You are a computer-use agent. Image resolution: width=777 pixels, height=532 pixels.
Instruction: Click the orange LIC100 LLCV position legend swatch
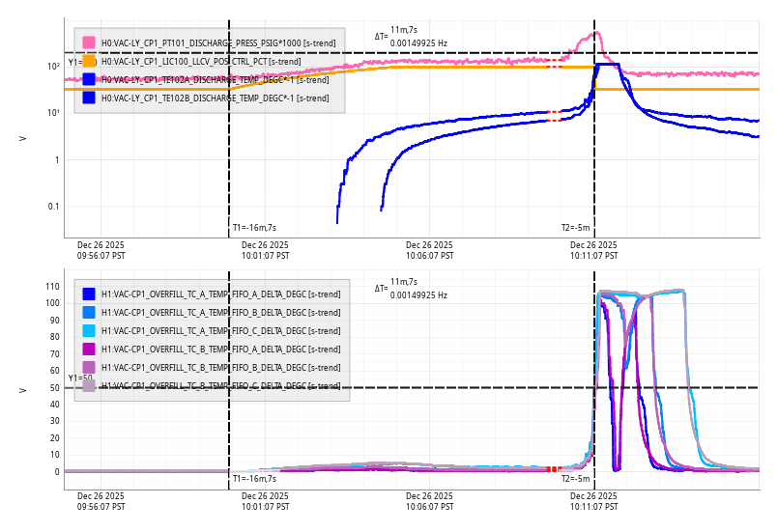[89, 61]
